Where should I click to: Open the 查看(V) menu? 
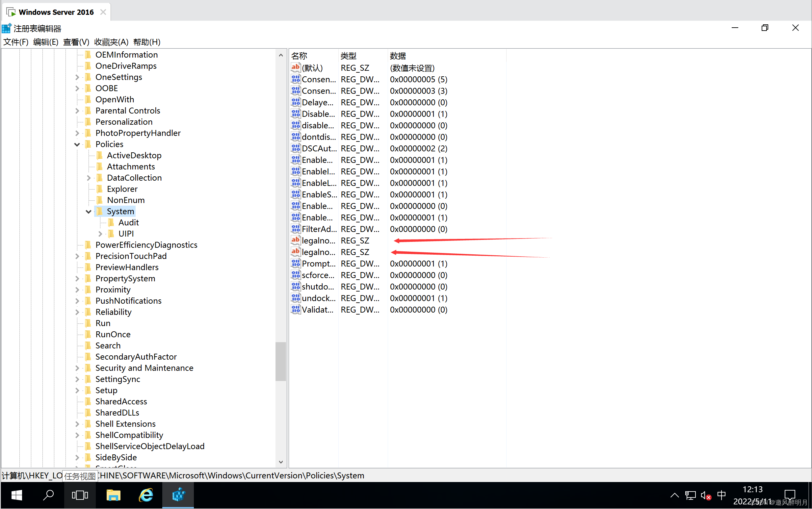[x=76, y=42]
